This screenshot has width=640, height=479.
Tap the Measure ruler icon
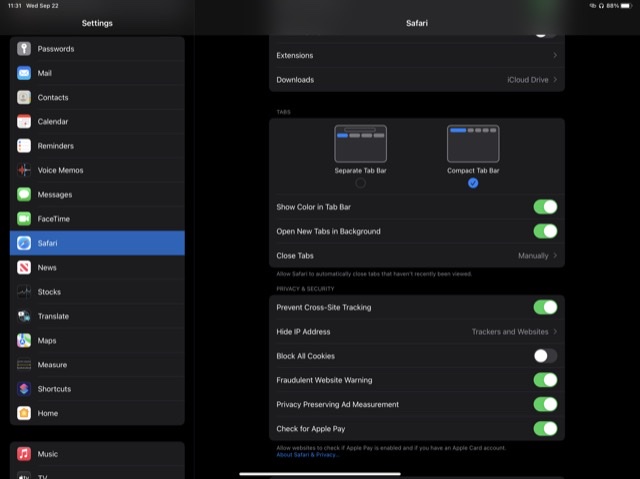[x=24, y=365]
